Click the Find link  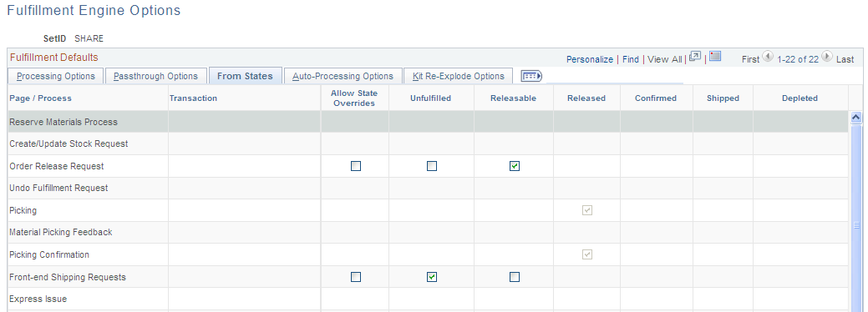(x=631, y=59)
